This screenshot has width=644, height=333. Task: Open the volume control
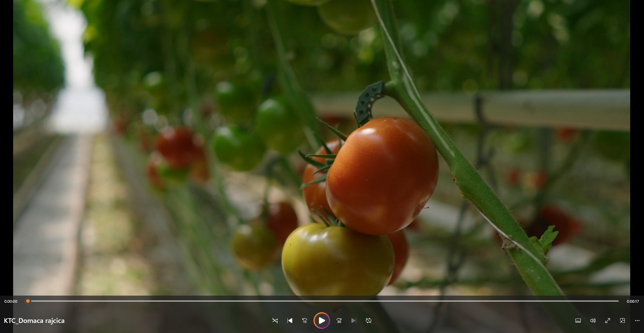593,321
